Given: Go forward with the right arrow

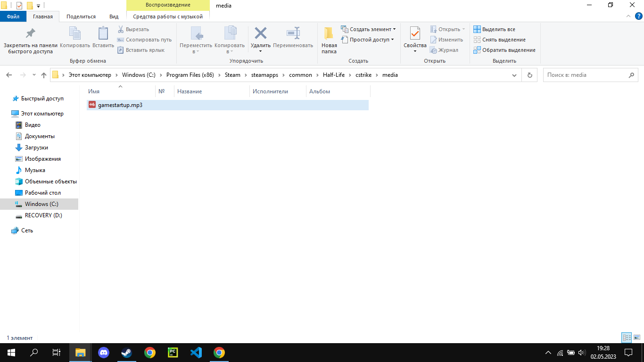Looking at the screenshot, I should click(x=23, y=75).
